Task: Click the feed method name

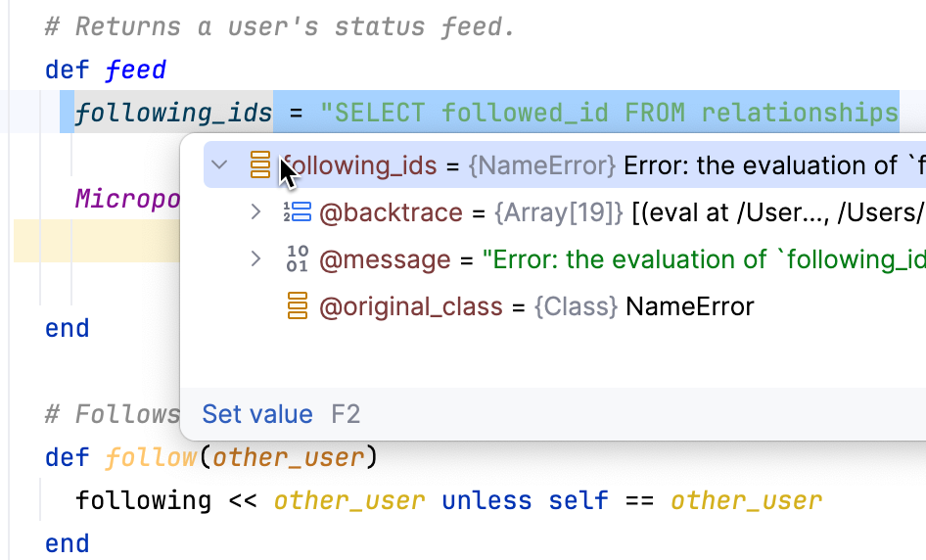Action: tap(136, 70)
